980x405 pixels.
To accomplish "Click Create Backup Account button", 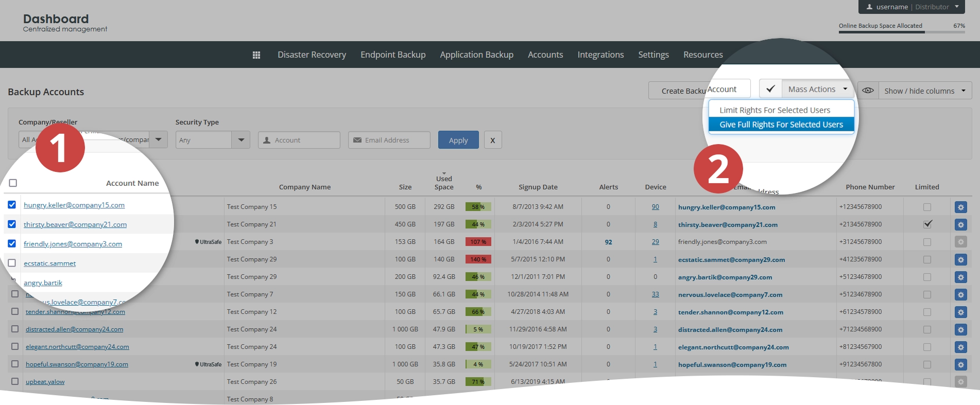I will pyautogui.click(x=699, y=90).
